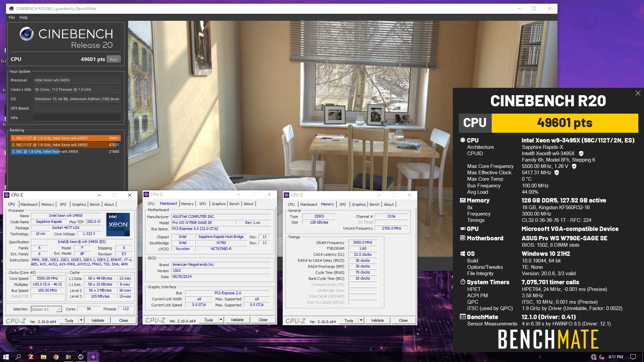This screenshot has width=644, height=362.
Task: Open File Explorer from the taskbar
Action: point(43,357)
